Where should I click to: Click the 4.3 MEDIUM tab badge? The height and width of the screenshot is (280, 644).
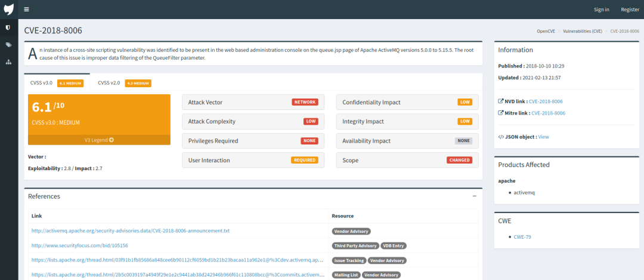click(138, 83)
